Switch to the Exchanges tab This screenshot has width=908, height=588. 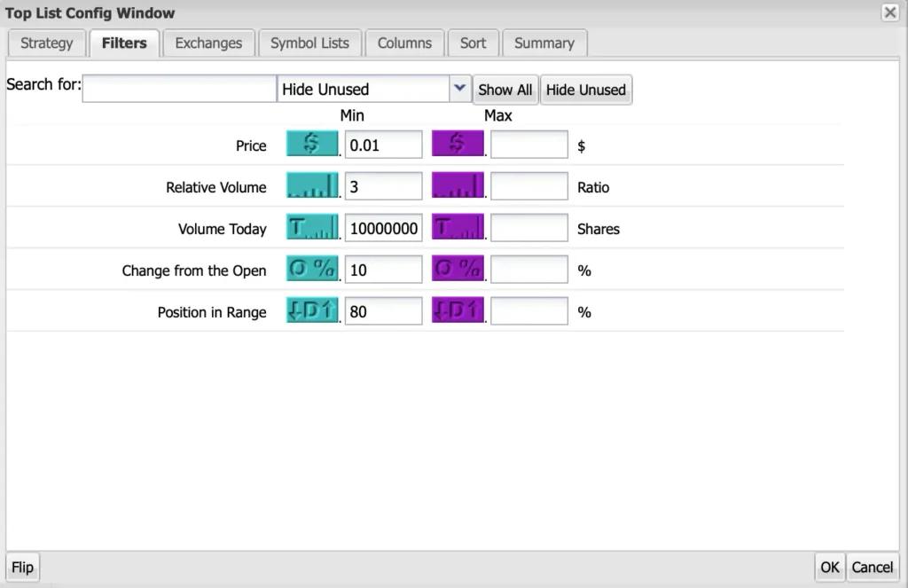(x=208, y=43)
